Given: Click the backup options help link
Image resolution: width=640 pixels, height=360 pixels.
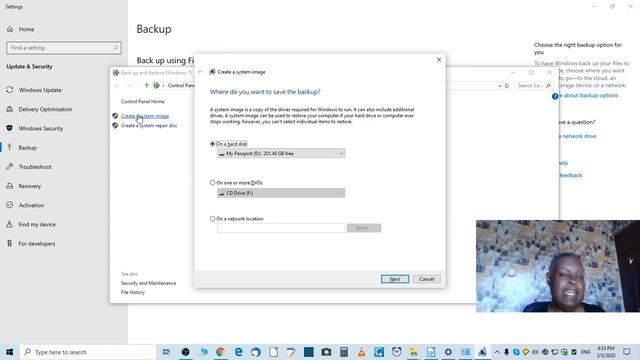Looking at the screenshot, I should click(588, 96).
